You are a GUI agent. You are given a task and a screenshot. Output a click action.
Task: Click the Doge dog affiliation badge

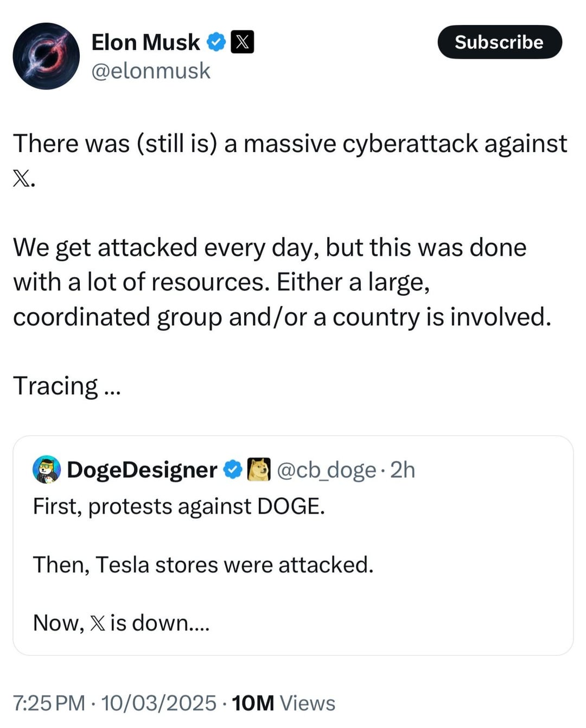click(259, 470)
